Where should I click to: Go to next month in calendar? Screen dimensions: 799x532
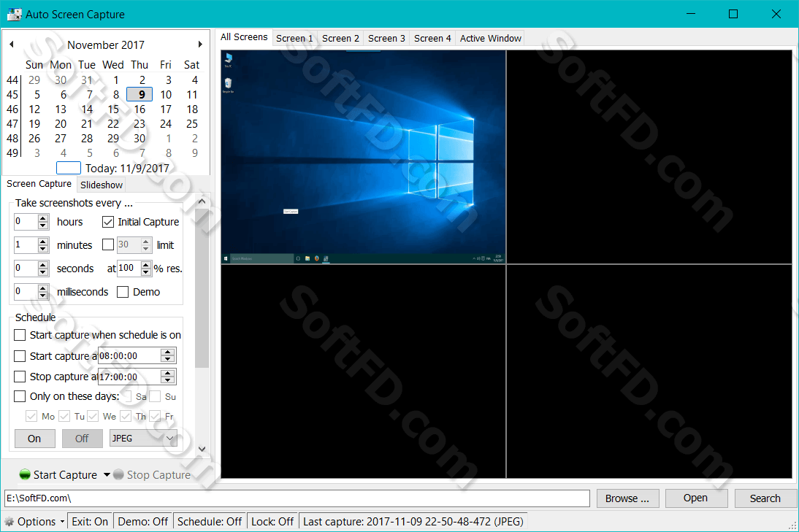[200, 45]
